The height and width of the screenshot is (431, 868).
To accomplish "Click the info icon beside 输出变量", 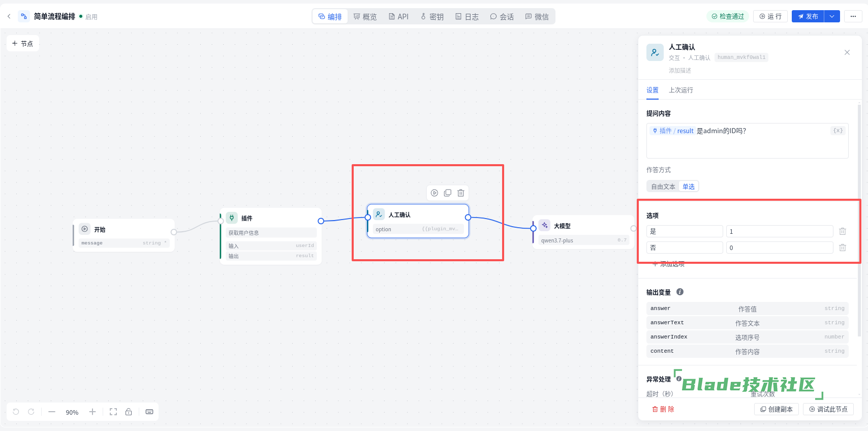I will (680, 292).
